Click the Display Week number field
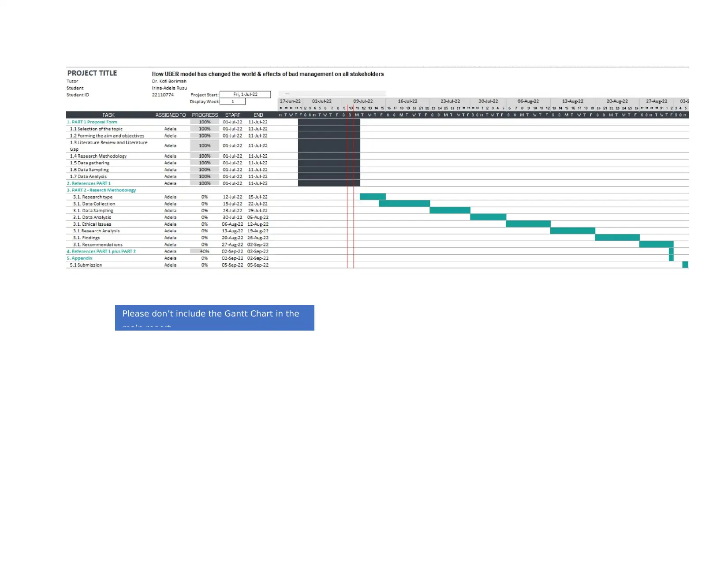Screen dimensions: 728x562 (232, 101)
